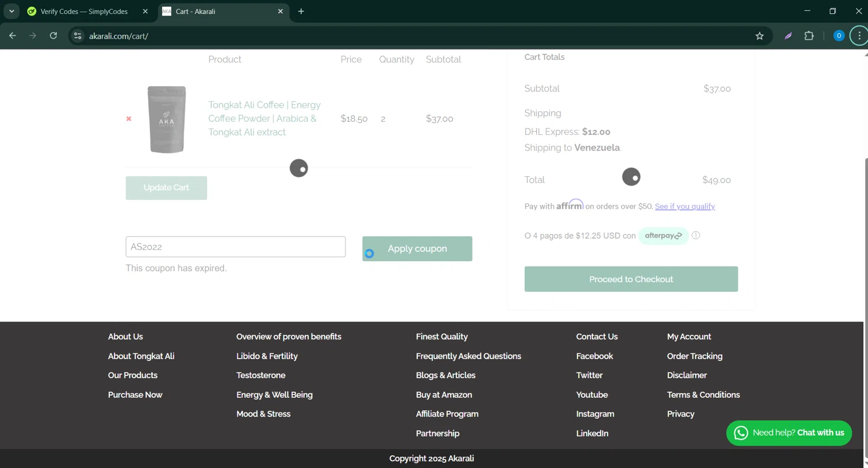Open the Tongkat Ali Coffee product thumbnail
Image resolution: width=868 pixels, height=468 pixels.
[167, 119]
